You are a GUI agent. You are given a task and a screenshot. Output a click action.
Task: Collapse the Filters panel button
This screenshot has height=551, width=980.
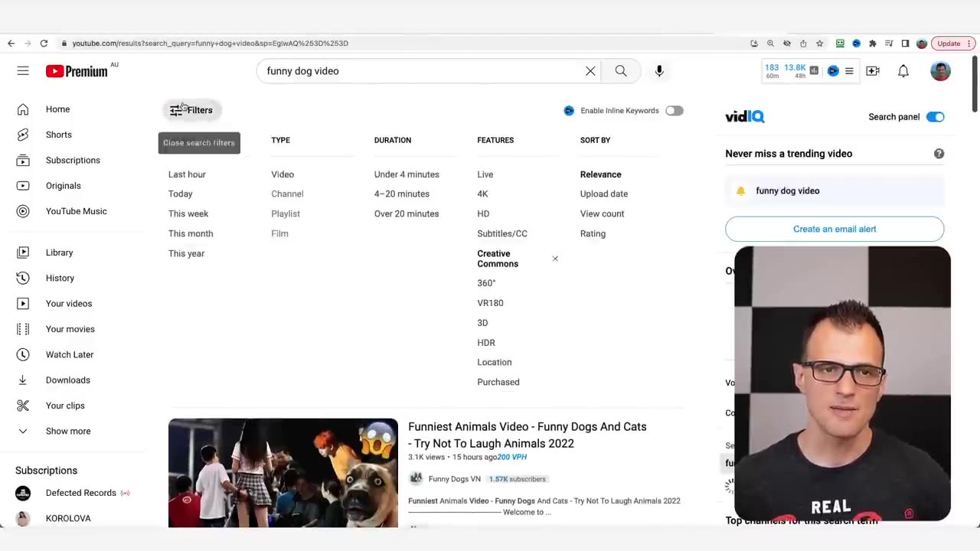[191, 110]
